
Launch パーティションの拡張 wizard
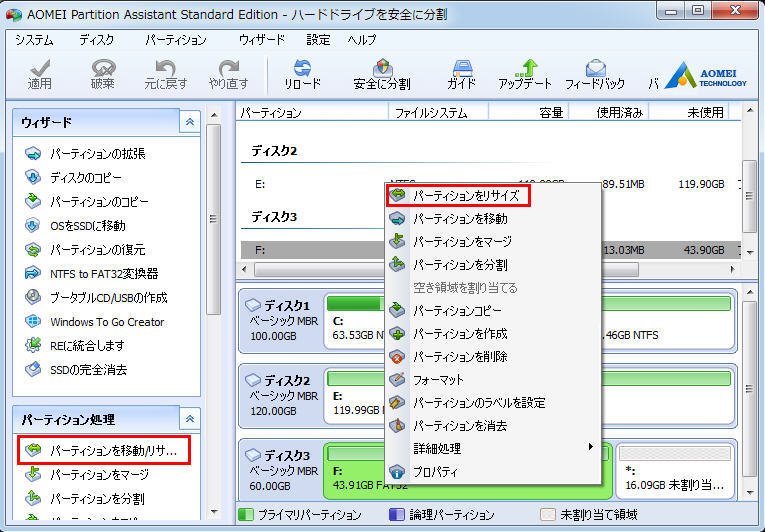(86, 154)
